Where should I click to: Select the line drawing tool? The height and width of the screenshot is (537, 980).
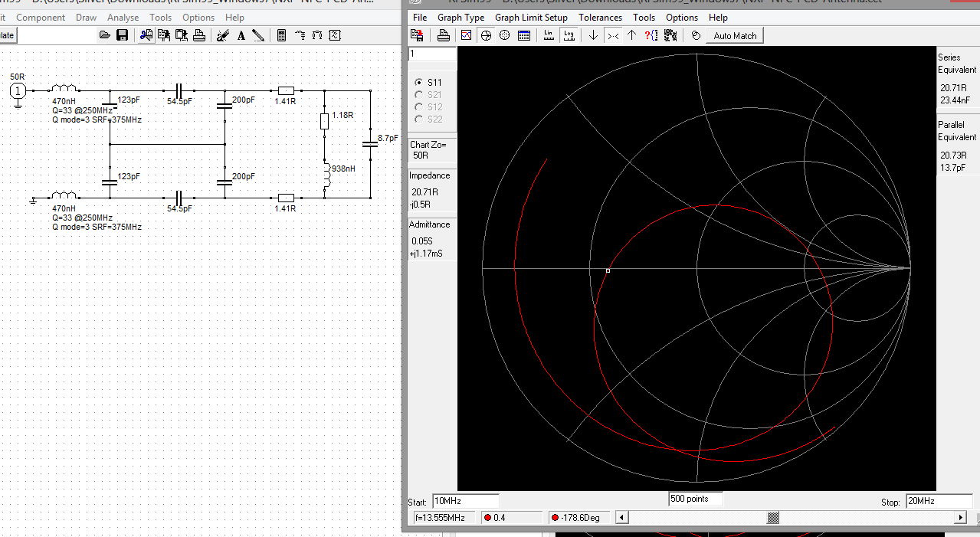258,35
